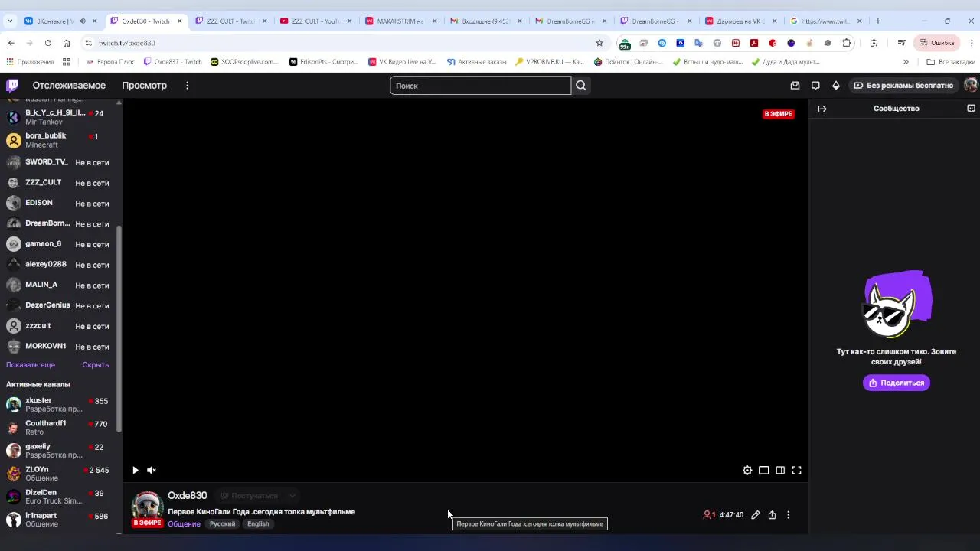Click the Google Translate extension icon
980x551 pixels.
[x=698, y=43]
